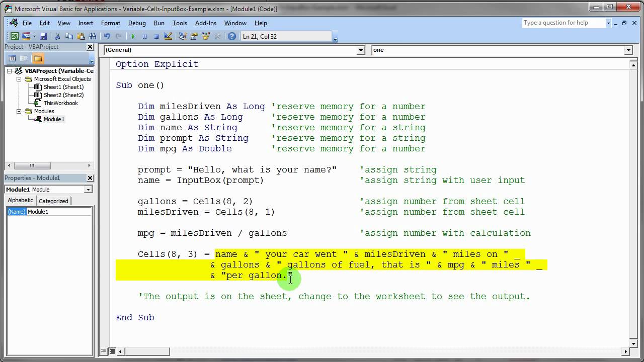Open the (General) object dropdown
Viewport: 644px width, 362px height.
360,50
